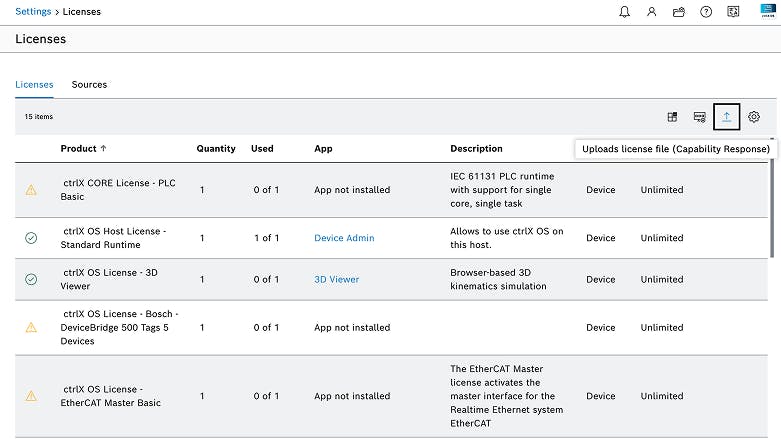The width and height of the screenshot is (781, 439).
Task: Open the 3D Viewer app link
Action: (337, 280)
